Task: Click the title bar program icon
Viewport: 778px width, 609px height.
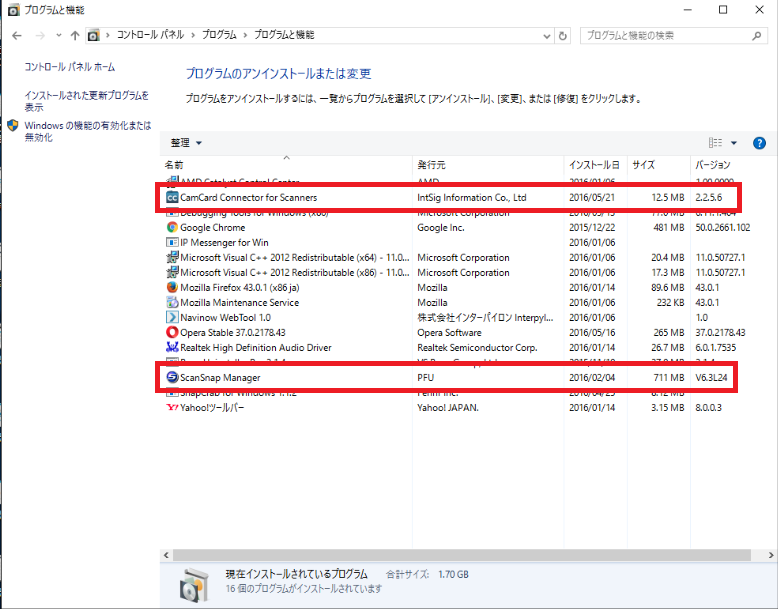Action: tap(13, 10)
